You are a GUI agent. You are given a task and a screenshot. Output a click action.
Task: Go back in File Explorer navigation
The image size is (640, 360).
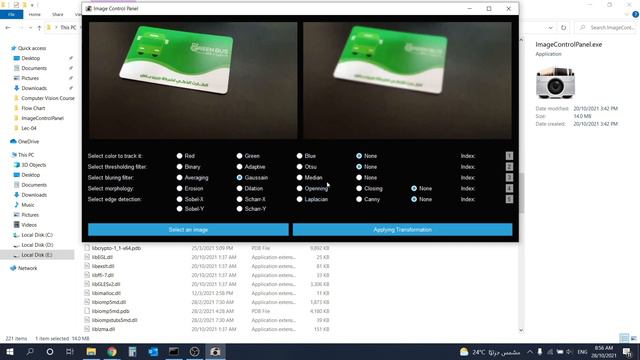click(8, 27)
